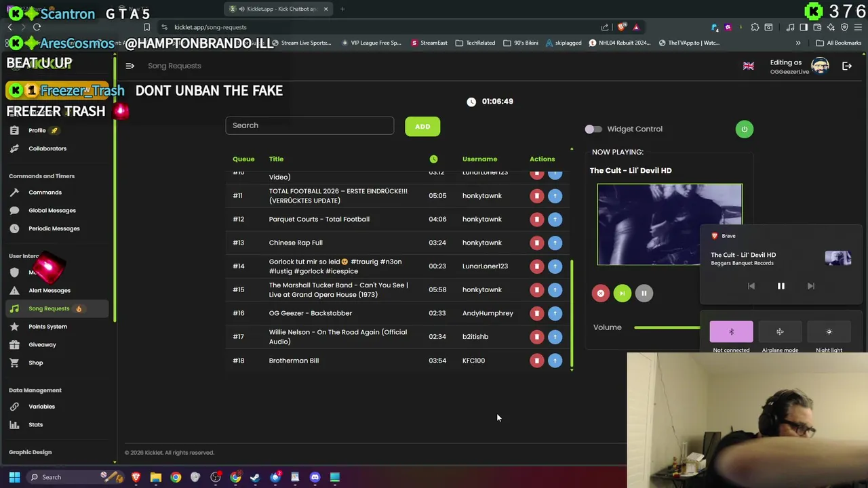Delete Parquet Courts - Total Football from queue
868x488 pixels.
pyautogui.click(x=536, y=219)
